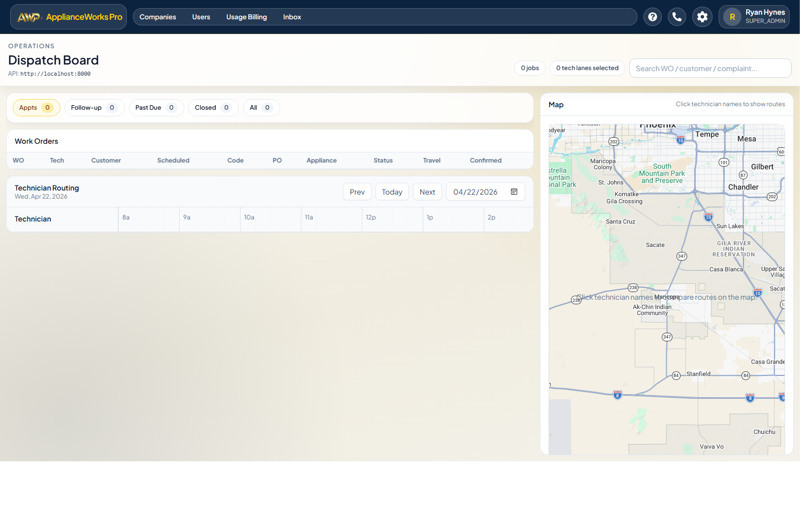Screen dimensions: 812x508
Task: Click the 12p timeline hour marker
Action: tap(371, 217)
